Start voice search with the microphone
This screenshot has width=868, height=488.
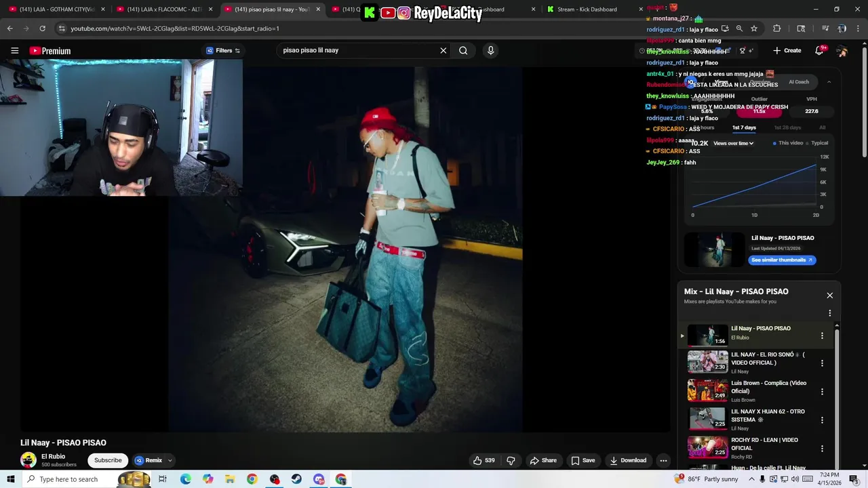click(x=490, y=50)
